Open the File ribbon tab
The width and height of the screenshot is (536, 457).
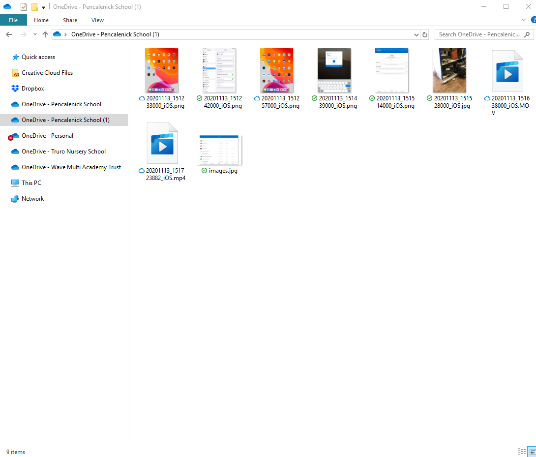(13, 20)
